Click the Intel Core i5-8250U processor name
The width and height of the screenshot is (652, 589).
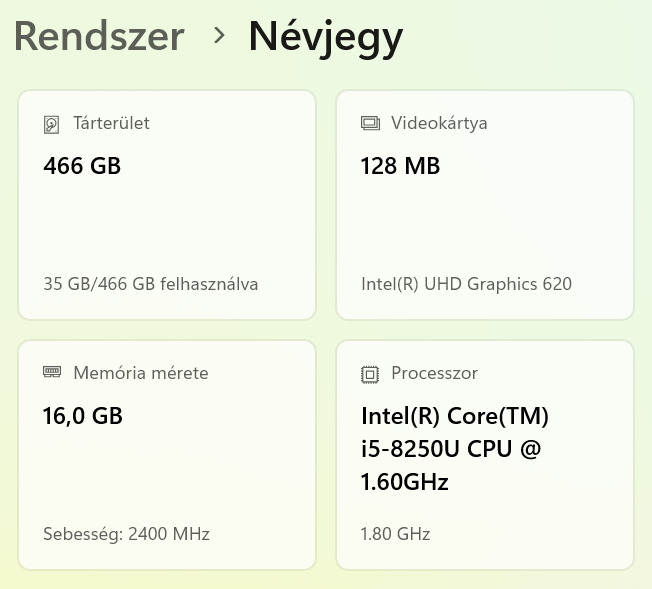[455, 449]
